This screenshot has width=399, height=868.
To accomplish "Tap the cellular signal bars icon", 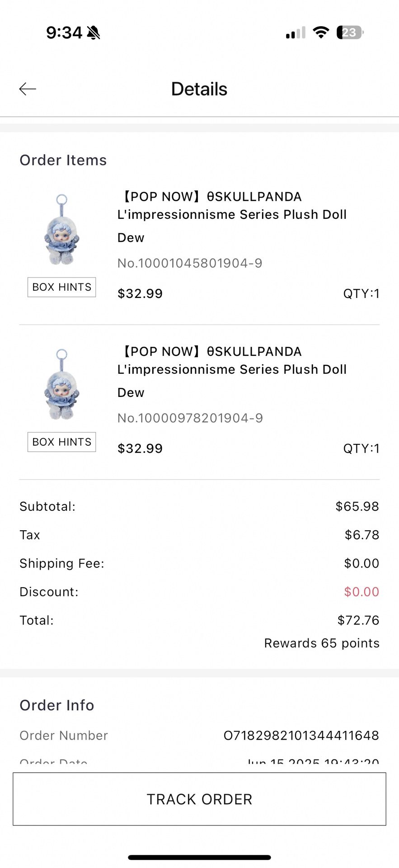I will (x=296, y=33).
